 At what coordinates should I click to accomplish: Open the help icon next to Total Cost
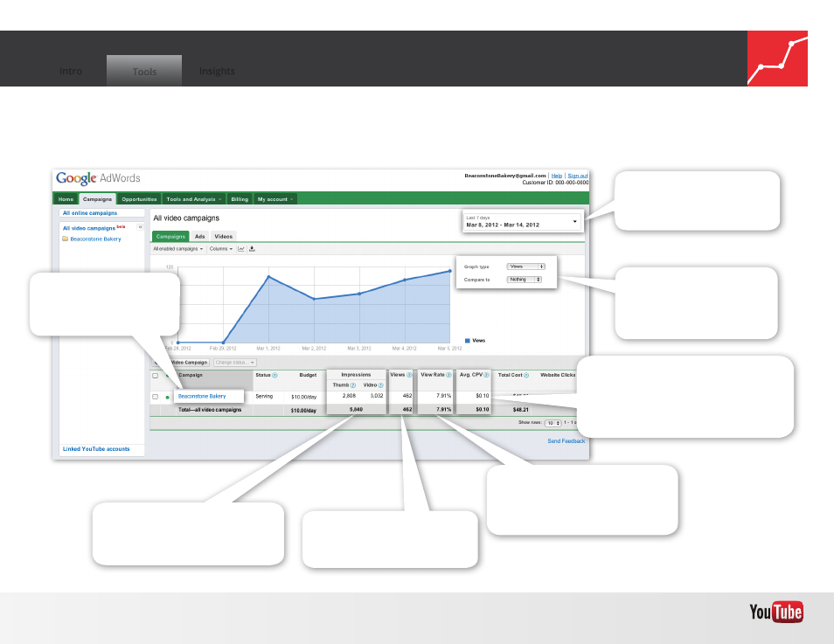(526, 376)
